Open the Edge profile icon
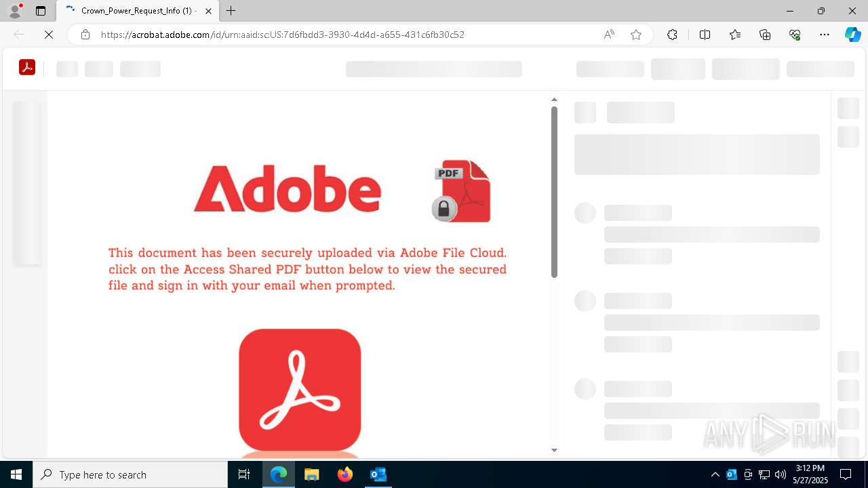 [x=15, y=11]
